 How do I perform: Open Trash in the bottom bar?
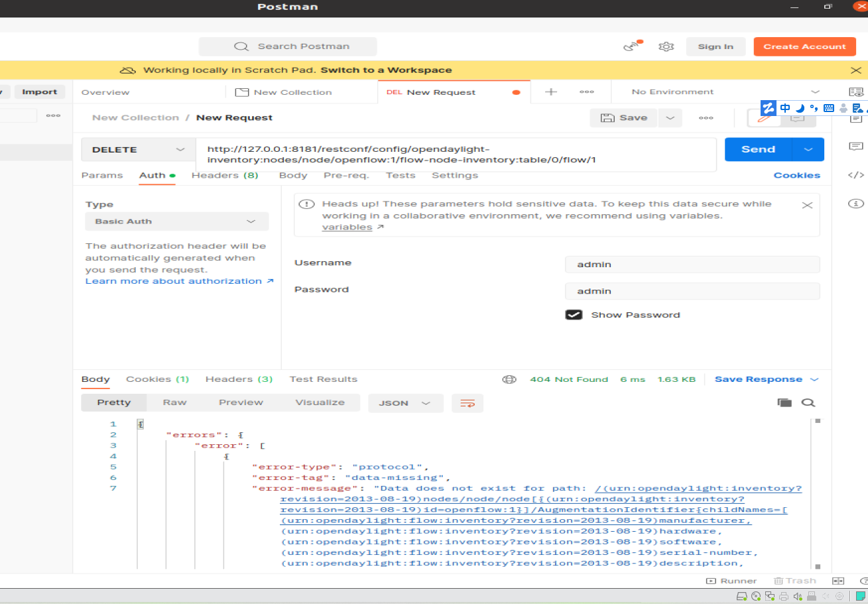click(795, 581)
